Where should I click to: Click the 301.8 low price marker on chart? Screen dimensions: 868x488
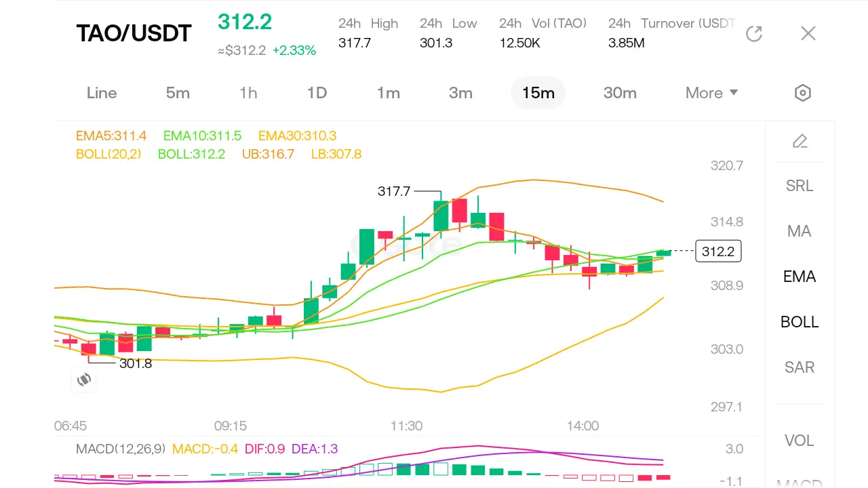coord(136,363)
